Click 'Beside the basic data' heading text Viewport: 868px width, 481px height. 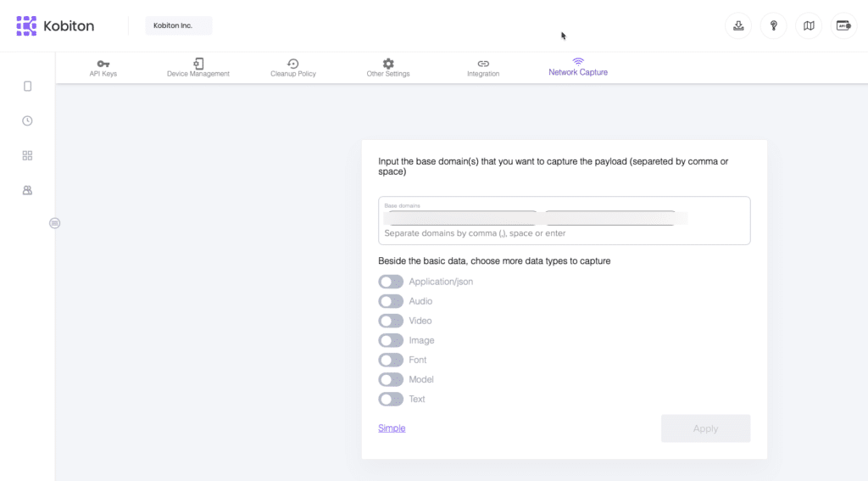coord(494,261)
